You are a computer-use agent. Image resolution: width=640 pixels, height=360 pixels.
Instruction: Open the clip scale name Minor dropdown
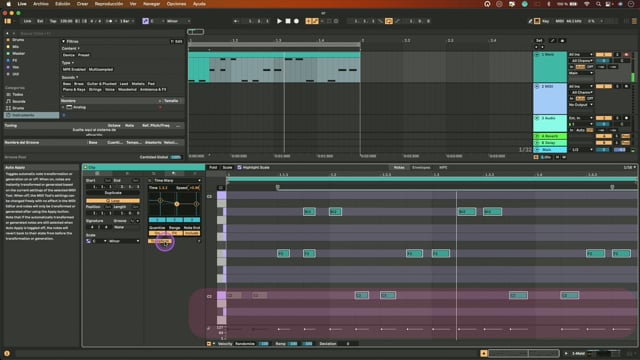click(x=124, y=241)
